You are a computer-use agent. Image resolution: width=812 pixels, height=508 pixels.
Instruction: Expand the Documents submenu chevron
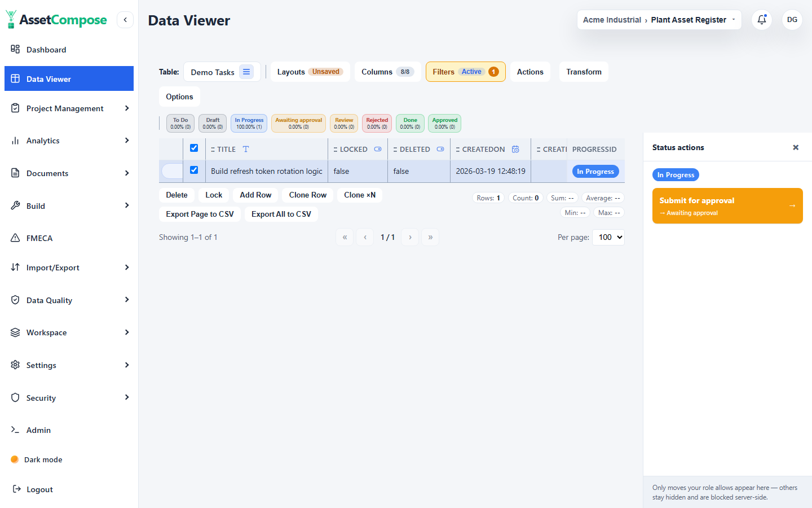(127, 173)
